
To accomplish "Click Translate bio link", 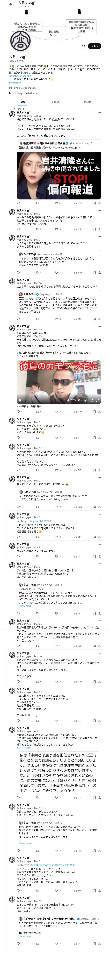I will tap(15, 82).
